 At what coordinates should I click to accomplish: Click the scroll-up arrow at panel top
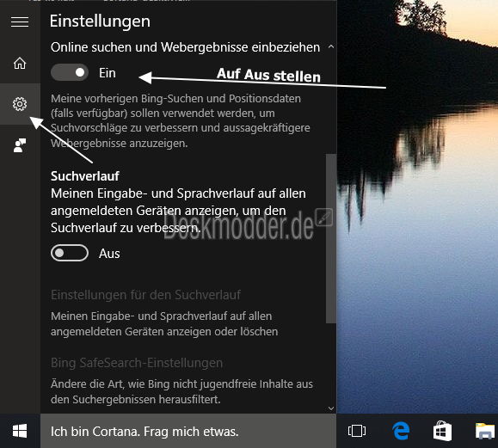(x=331, y=46)
